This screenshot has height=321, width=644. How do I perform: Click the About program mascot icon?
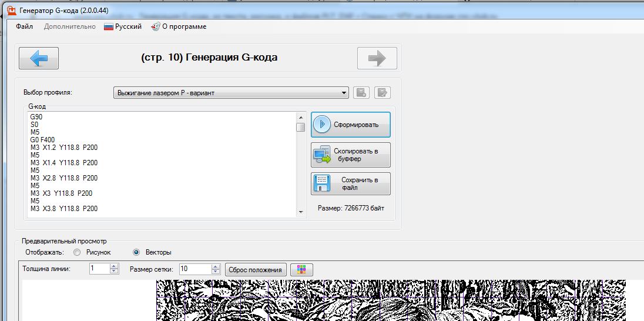[156, 26]
